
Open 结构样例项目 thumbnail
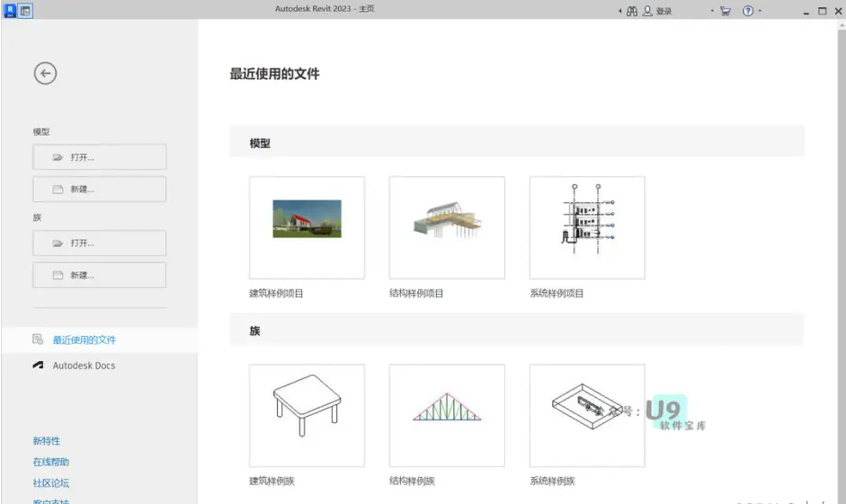(447, 227)
